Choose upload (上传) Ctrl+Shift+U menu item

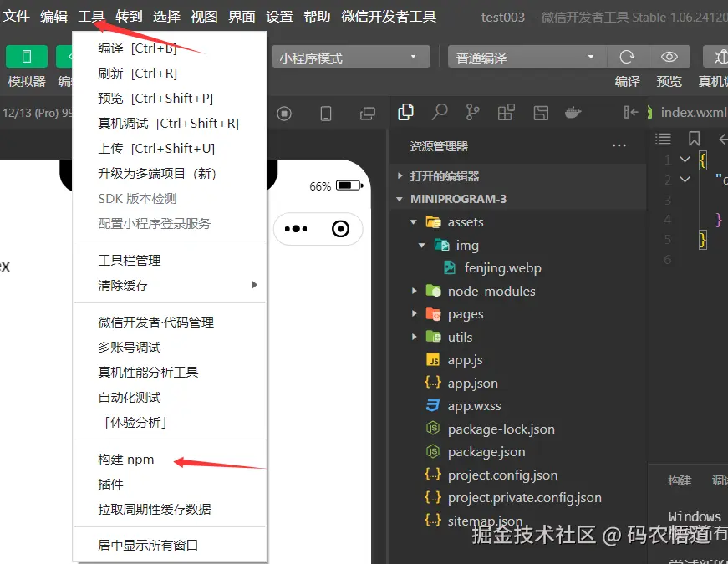click(x=170, y=149)
